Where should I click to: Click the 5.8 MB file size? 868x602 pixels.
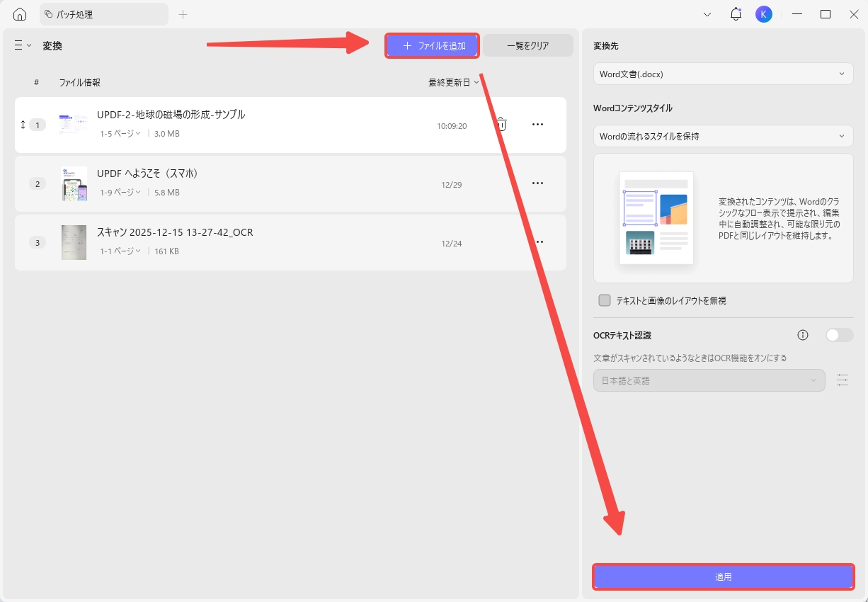click(x=167, y=192)
